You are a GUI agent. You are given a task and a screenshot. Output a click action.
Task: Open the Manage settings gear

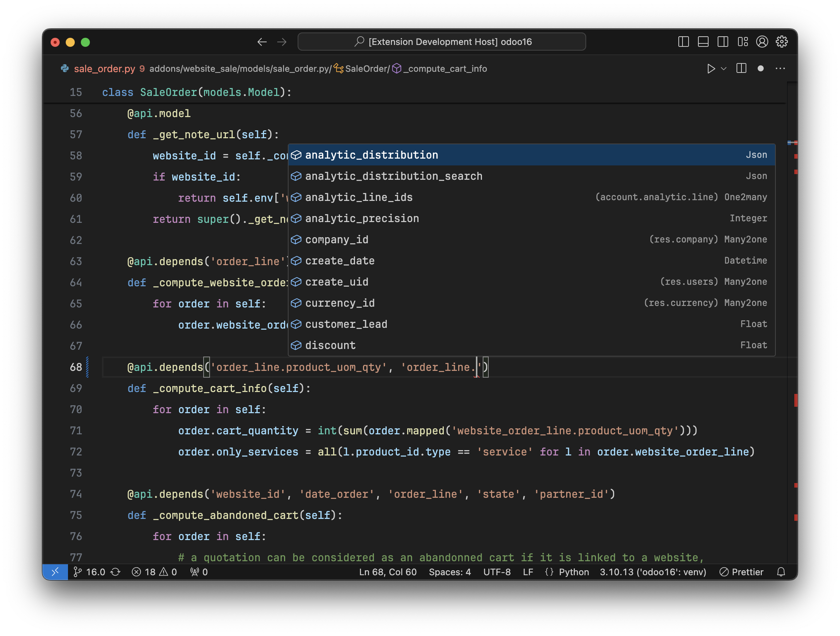[x=781, y=42]
